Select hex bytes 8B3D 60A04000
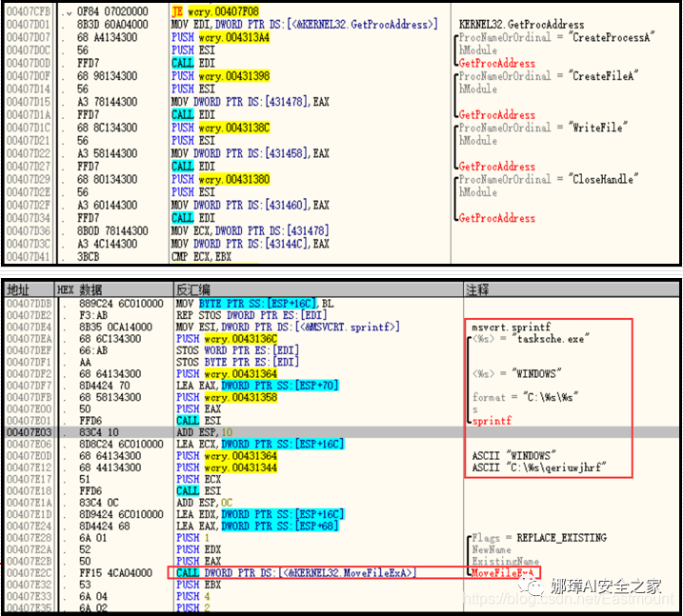 [x=112, y=25]
